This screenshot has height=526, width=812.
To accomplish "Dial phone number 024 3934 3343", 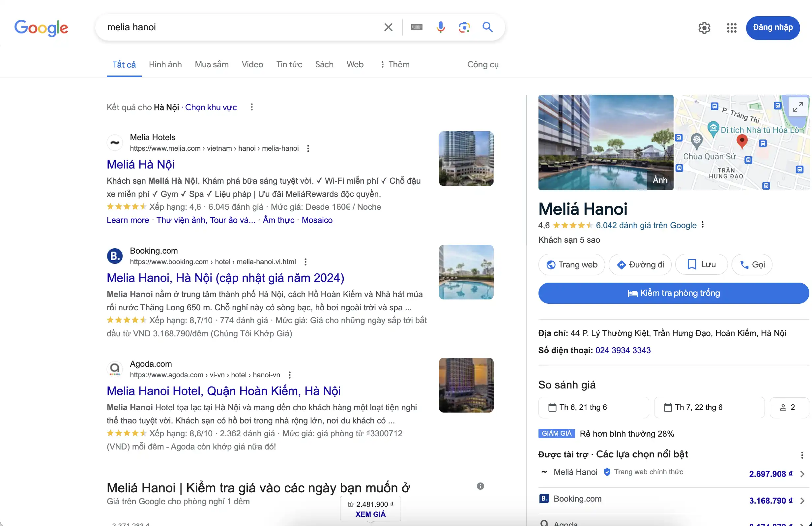I will click(623, 350).
